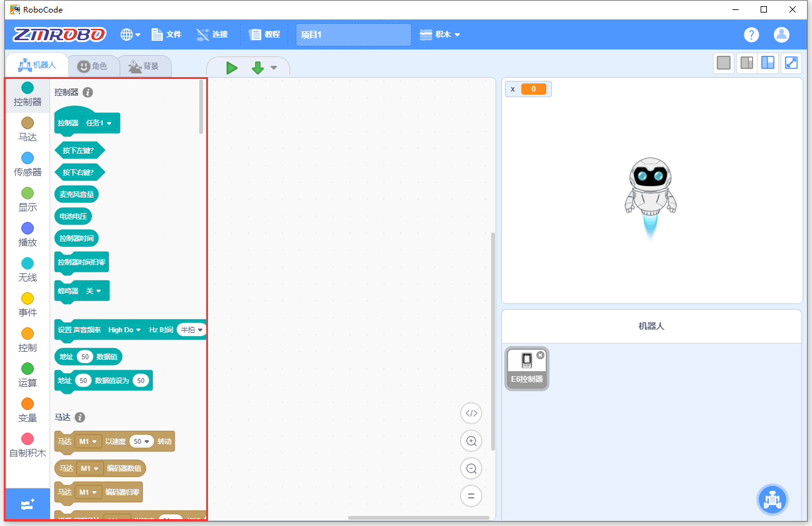Click 数据值设为 value field 50
Viewport: 812px width, 526px height.
click(x=141, y=381)
